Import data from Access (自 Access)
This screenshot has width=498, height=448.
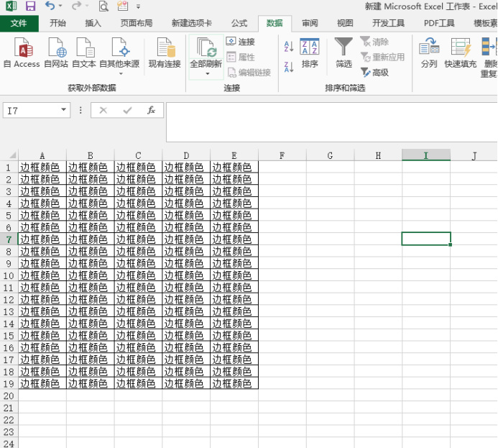point(22,52)
